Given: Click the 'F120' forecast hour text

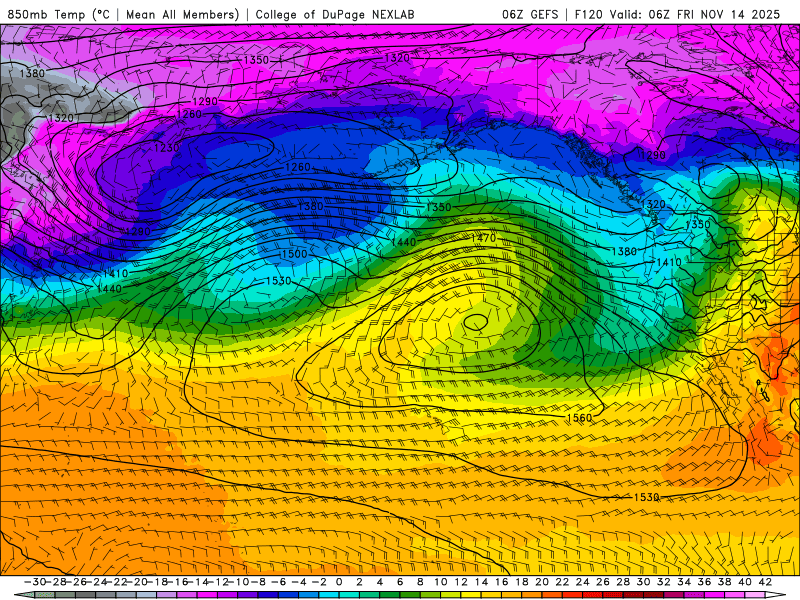Looking at the screenshot, I should (588, 14).
